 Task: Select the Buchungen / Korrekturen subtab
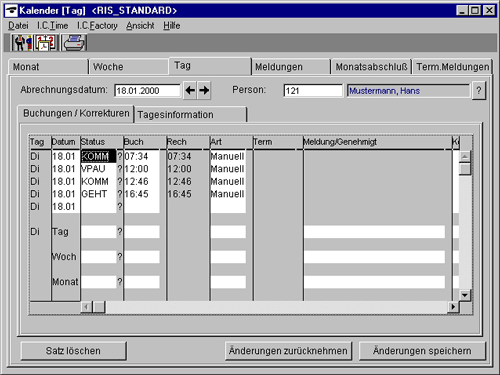(76, 114)
